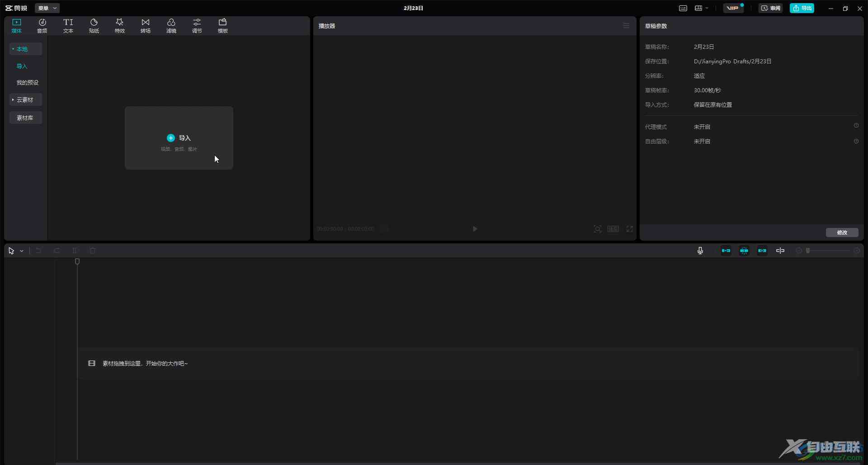Click the player focus/zoom-fit icon
868x465 pixels.
[x=598, y=229]
